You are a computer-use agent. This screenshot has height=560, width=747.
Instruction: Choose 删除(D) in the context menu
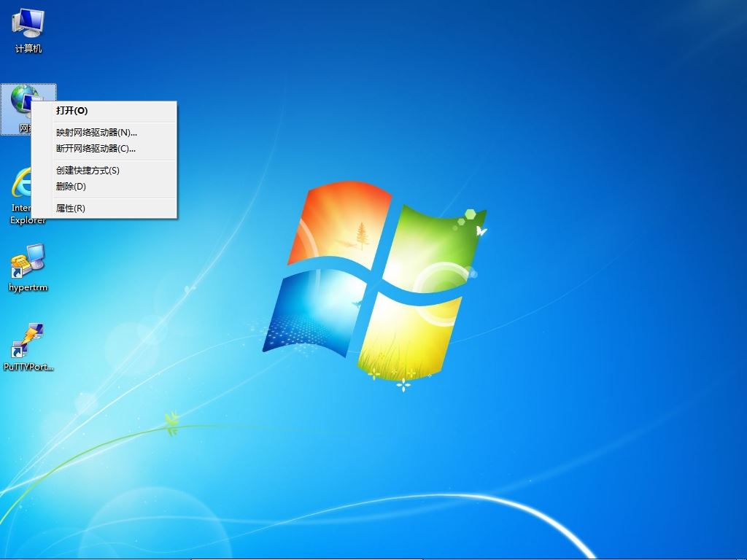tap(104, 187)
